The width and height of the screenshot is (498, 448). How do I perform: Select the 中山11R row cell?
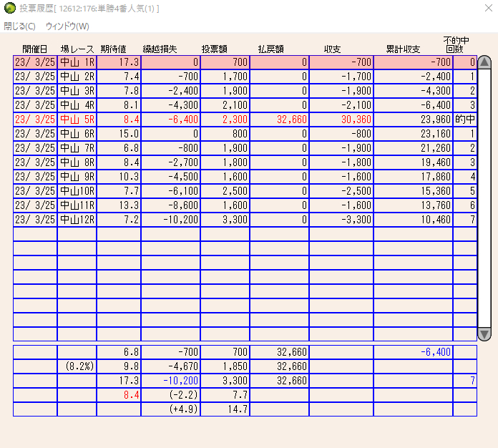click(77, 205)
